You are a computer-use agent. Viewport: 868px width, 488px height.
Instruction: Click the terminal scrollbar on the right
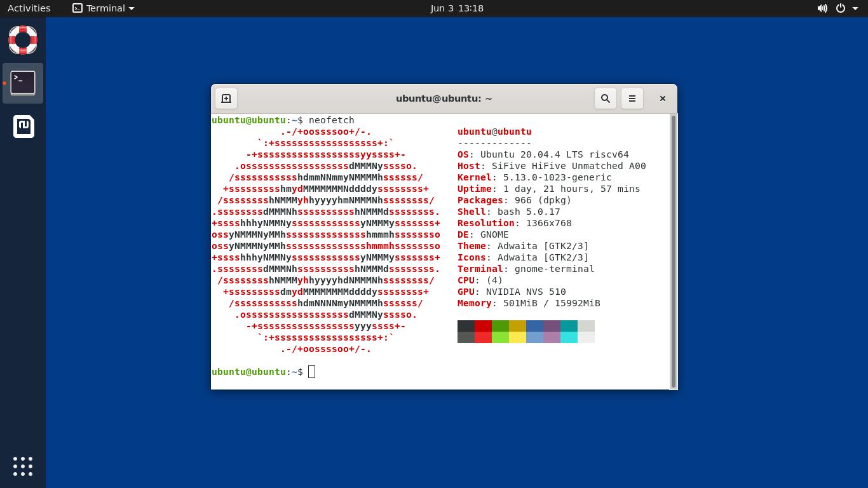[x=674, y=248]
